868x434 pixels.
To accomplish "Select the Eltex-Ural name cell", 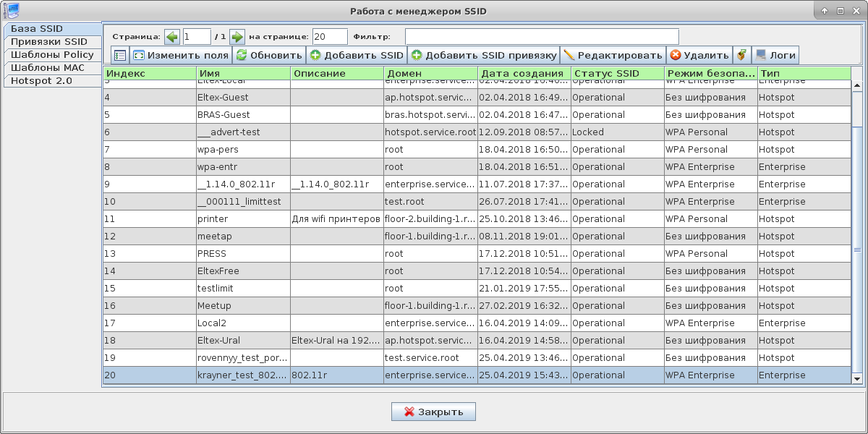I will tap(243, 341).
